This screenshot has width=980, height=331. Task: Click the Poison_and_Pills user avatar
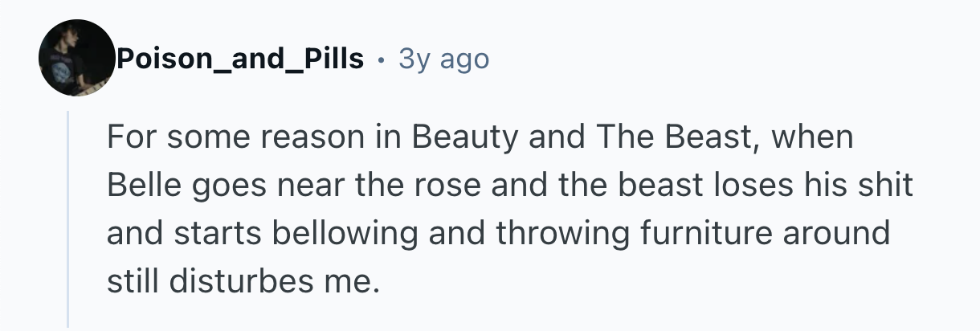(x=77, y=58)
